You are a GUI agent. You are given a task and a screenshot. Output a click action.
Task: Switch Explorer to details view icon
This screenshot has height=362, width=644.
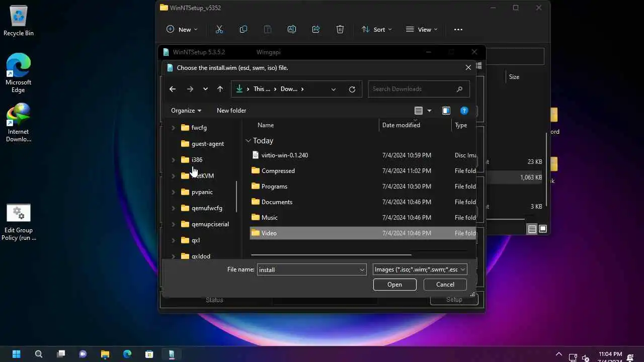[x=532, y=229]
